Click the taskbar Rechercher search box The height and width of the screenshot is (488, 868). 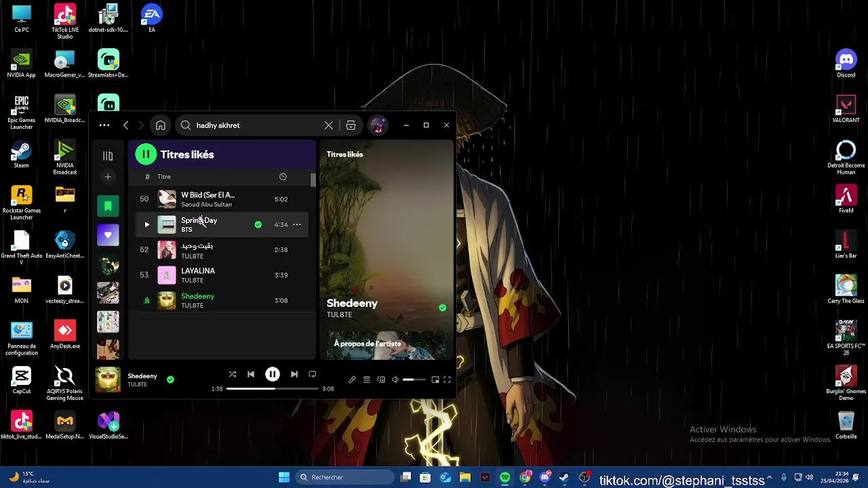click(344, 477)
